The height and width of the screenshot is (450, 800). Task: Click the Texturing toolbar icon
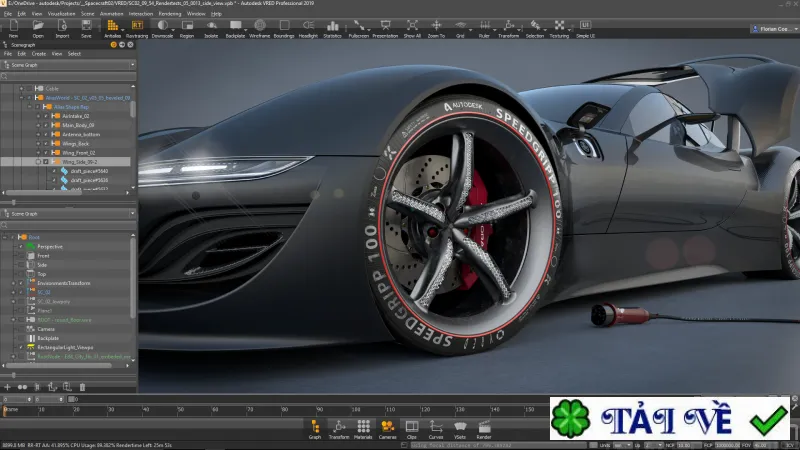[559, 29]
